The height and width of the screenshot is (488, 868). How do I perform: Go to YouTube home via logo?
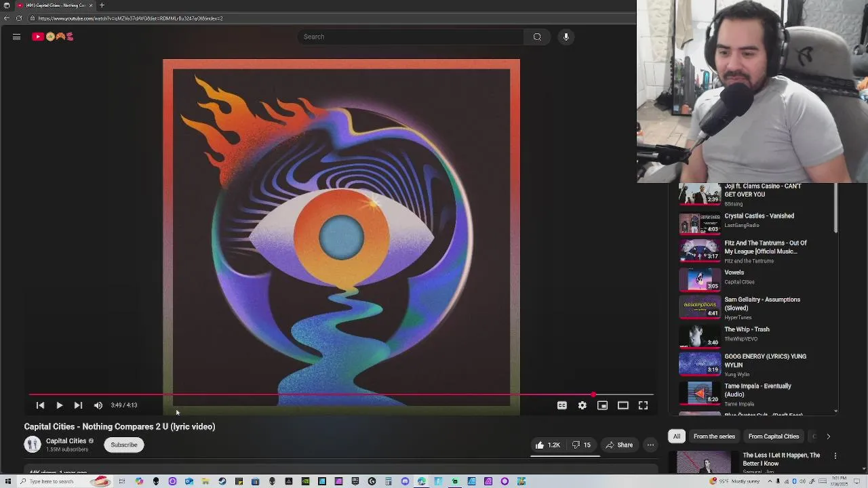pyautogui.click(x=53, y=37)
